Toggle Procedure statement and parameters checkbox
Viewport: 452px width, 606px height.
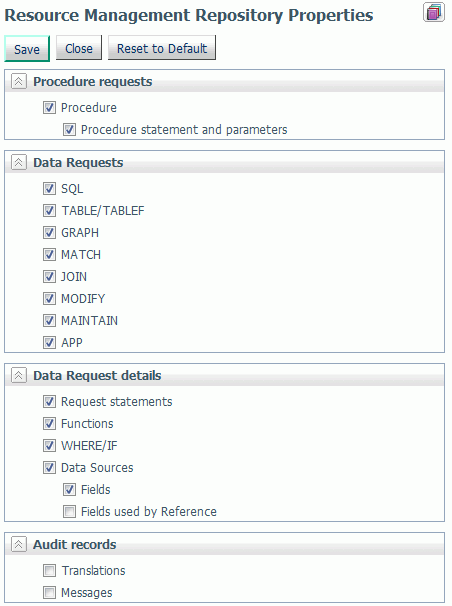69,129
